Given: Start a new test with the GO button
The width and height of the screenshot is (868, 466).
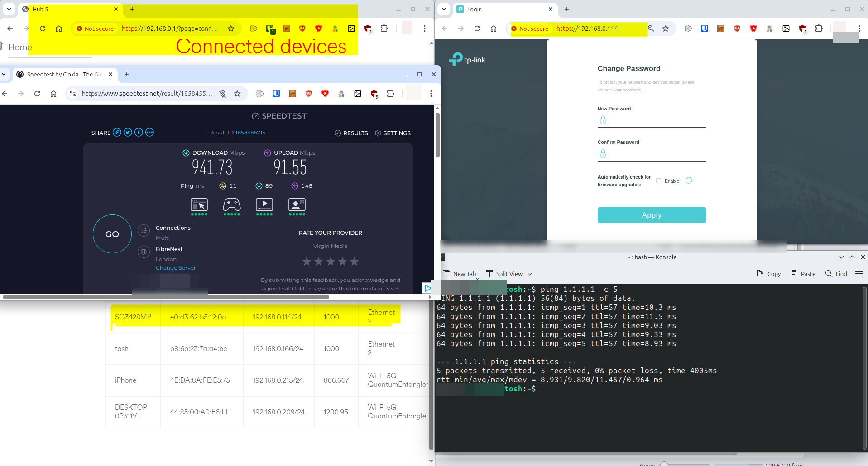Looking at the screenshot, I should pos(112,234).
